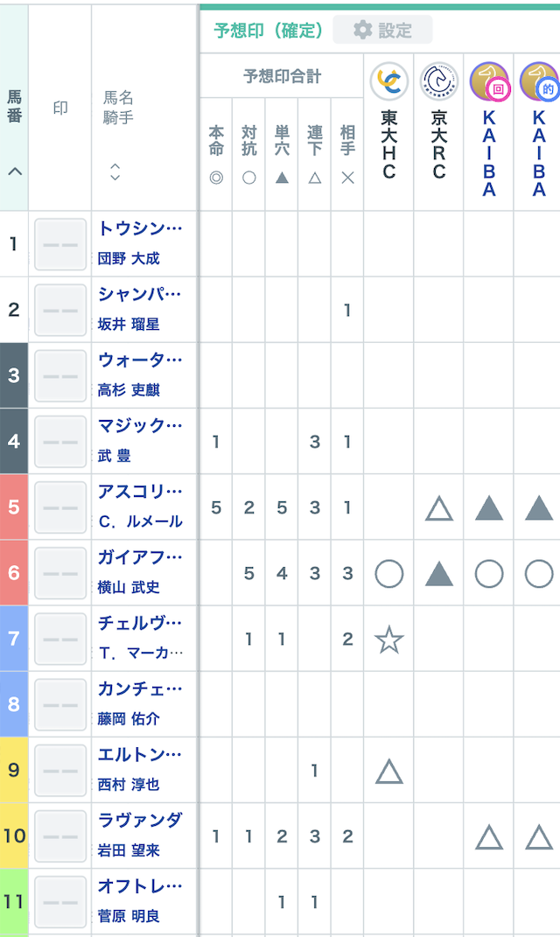The image size is (560, 937).
Task: Select the ▲ mark for ガイアフ from 京大RC
Action: (x=437, y=573)
